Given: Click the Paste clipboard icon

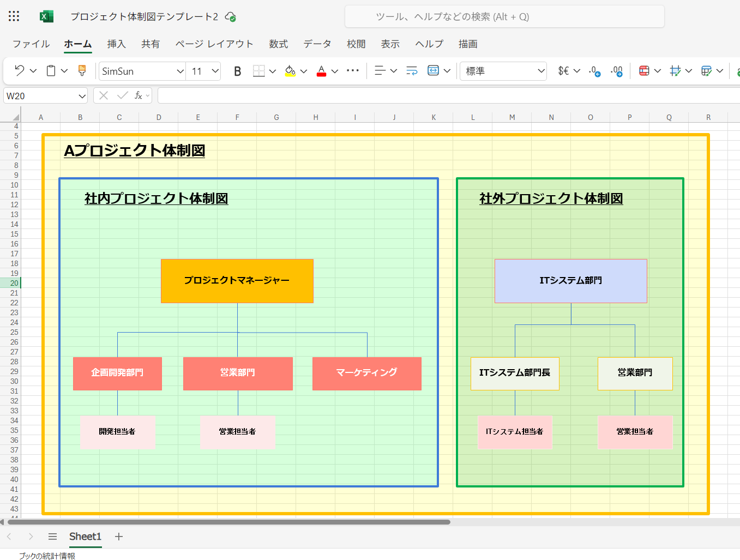Looking at the screenshot, I should coord(51,71).
